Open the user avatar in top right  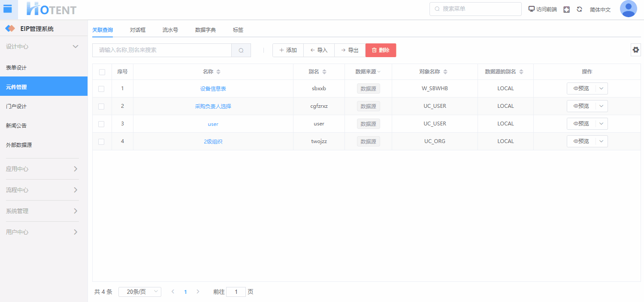tap(628, 9)
